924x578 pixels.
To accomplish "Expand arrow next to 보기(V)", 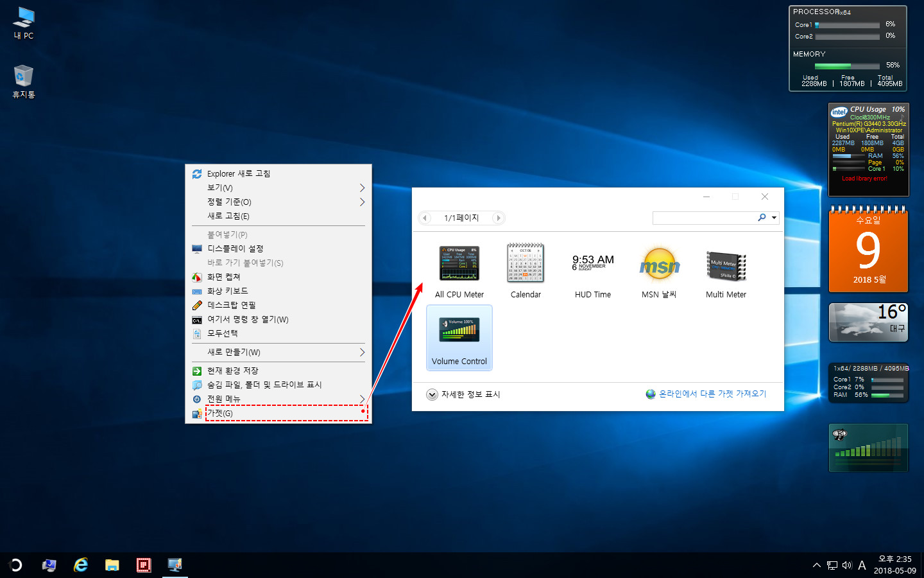I will point(362,188).
